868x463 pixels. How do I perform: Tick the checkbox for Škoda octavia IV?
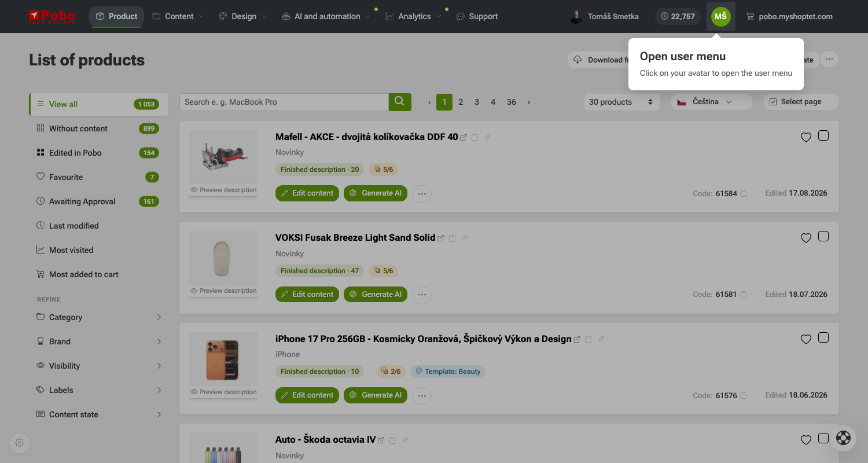823,438
